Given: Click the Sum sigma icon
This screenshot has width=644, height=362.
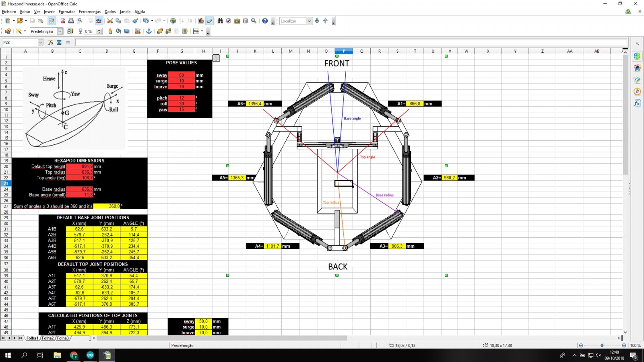Looking at the screenshot, I should (59, 42).
